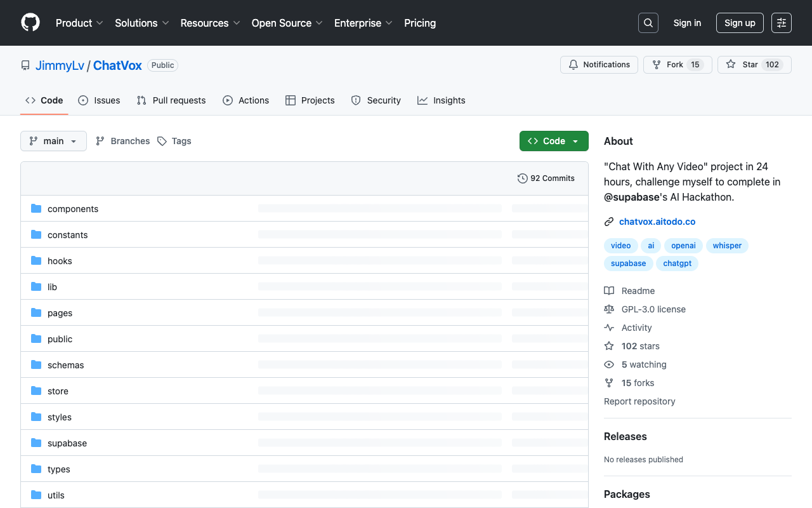Expand the Product menu
812x508 pixels.
pyautogui.click(x=79, y=23)
